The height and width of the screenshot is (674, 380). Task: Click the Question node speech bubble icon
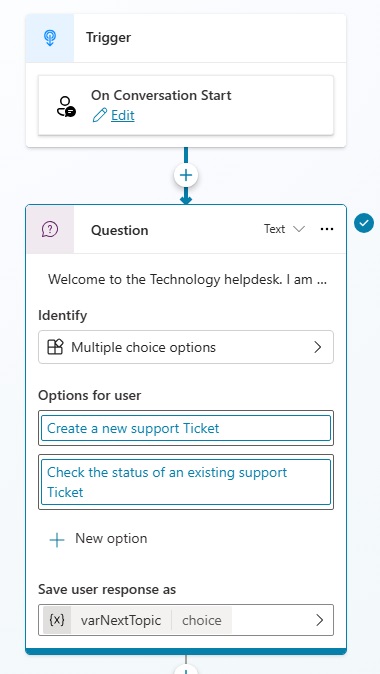50,230
